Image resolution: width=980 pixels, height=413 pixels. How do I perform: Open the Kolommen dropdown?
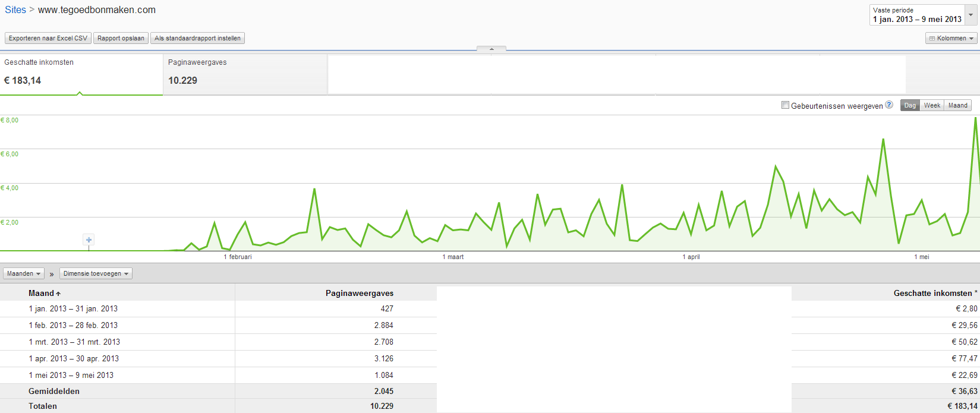point(951,38)
